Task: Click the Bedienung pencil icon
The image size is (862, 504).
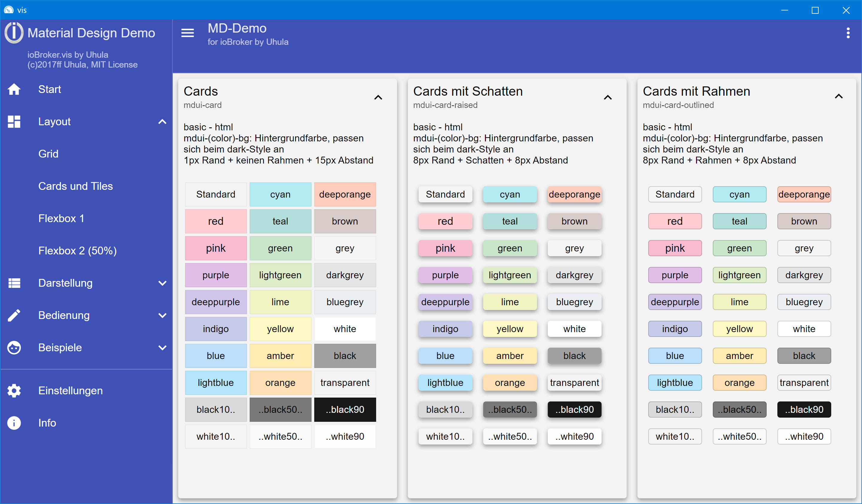Action: tap(14, 315)
